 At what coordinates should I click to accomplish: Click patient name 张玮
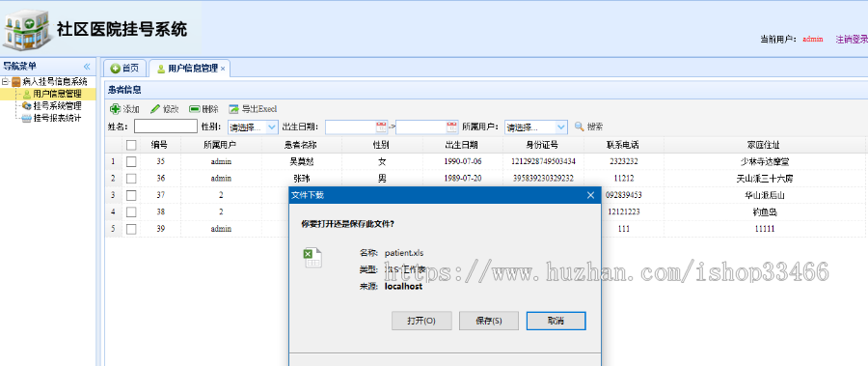(x=302, y=179)
